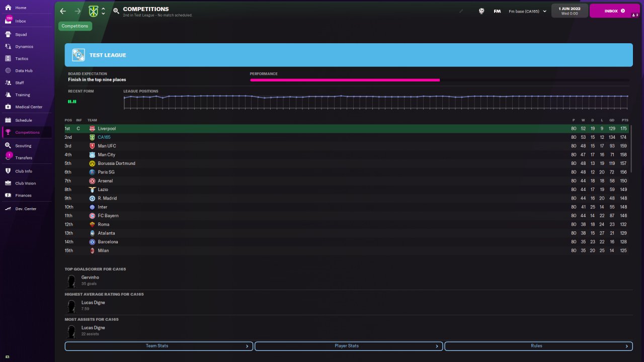Viewport: 644px width, 362px height.
Task: Open the search magnifying glass
Action: point(116,11)
